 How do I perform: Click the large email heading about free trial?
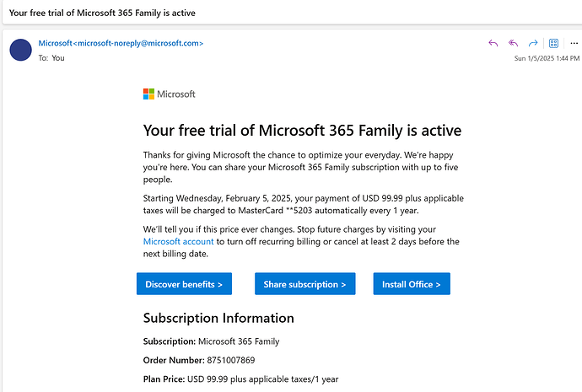tap(302, 131)
